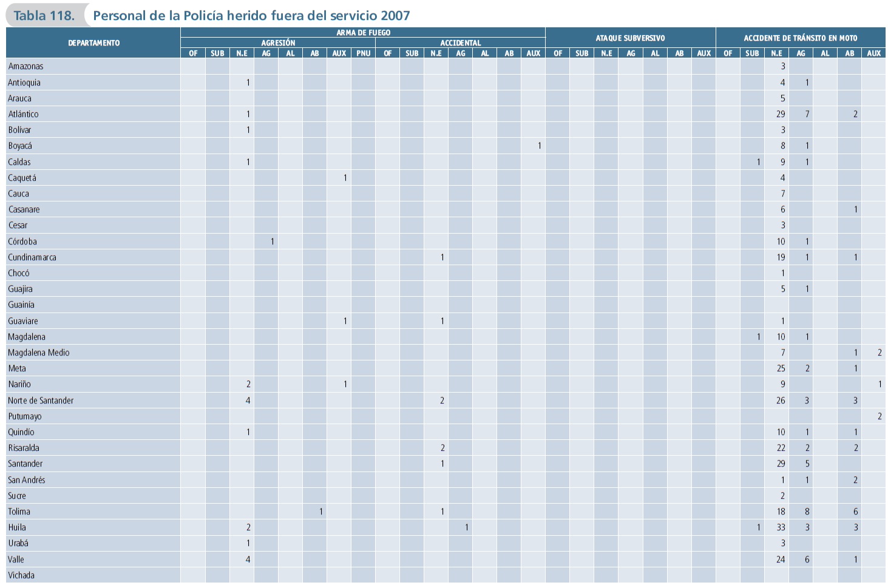
Task: Click the ACCIDENTE DE TRÁNSITO EN MOTO header
Action: (800, 38)
